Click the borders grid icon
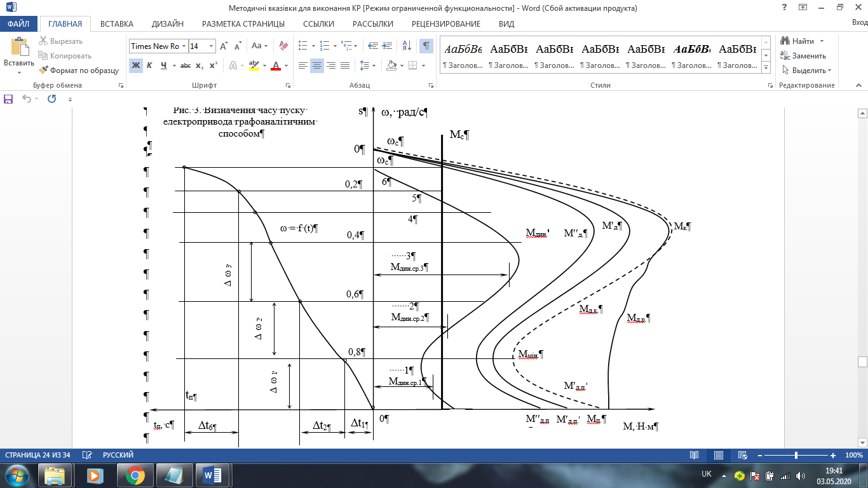 [412, 65]
